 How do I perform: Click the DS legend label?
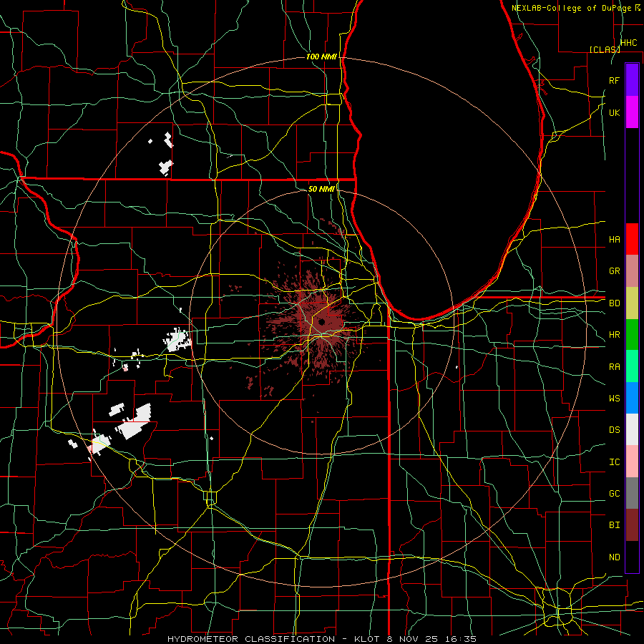(615, 430)
